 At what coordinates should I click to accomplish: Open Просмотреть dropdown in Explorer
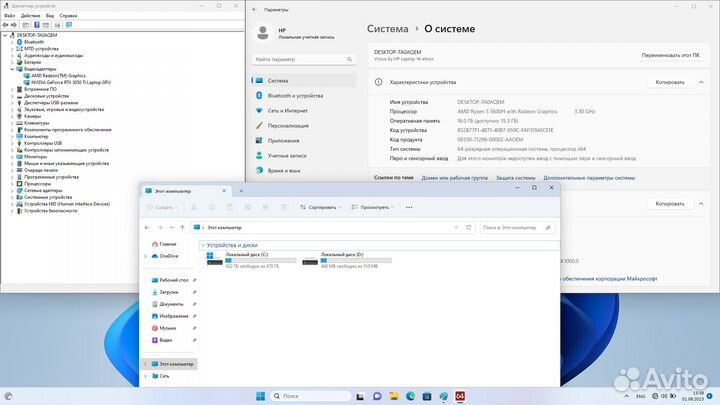click(372, 207)
